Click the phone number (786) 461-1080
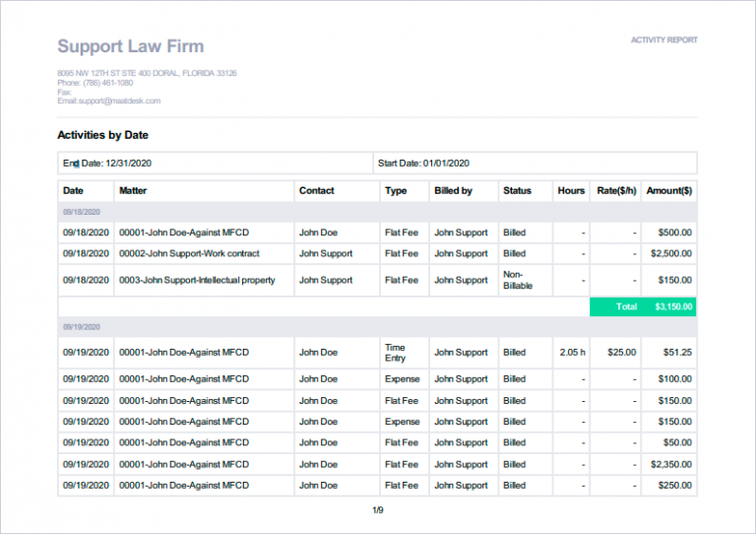Viewport: 756px width, 534px height. pos(108,83)
